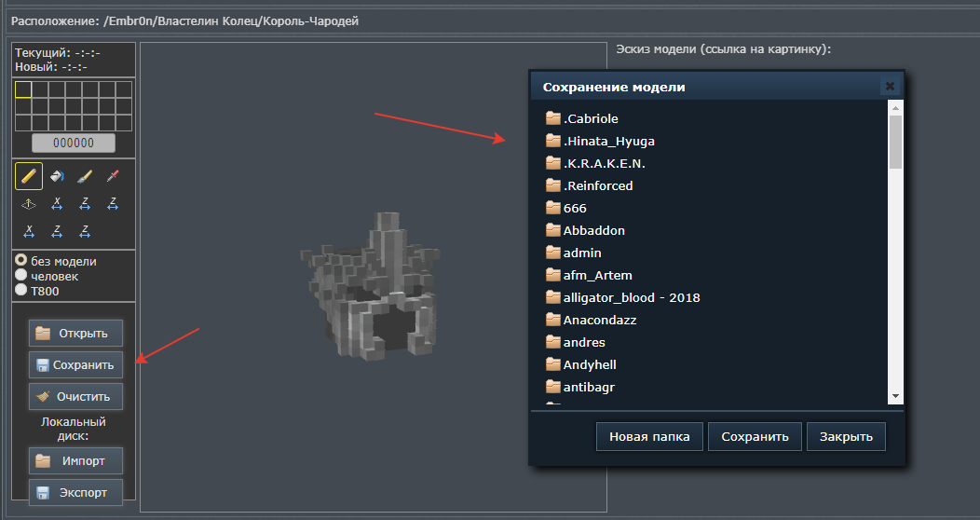Select the paint bucket fill tool

click(57, 176)
